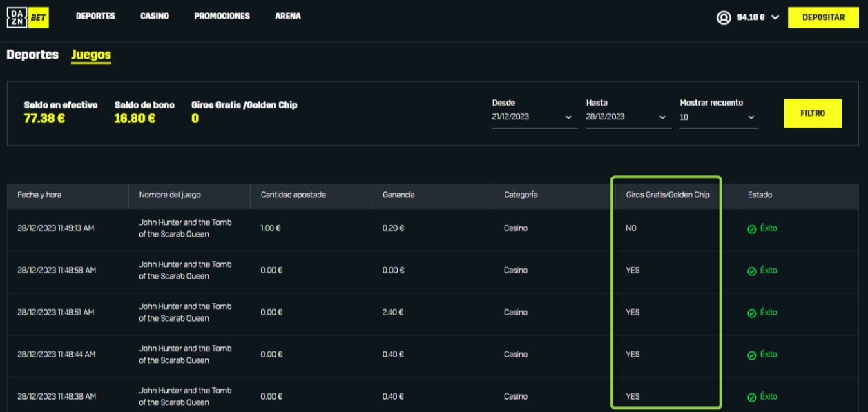The image size is (868, 412).
Task: Click the 0.00 € winnings in 11:48:58 row
Action: point(393,271)
